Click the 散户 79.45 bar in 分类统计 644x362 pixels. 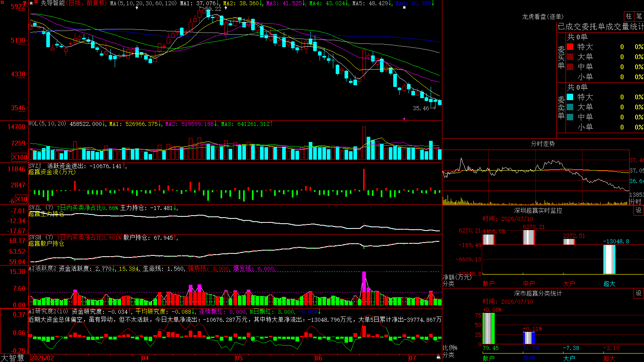click(489, 329)
